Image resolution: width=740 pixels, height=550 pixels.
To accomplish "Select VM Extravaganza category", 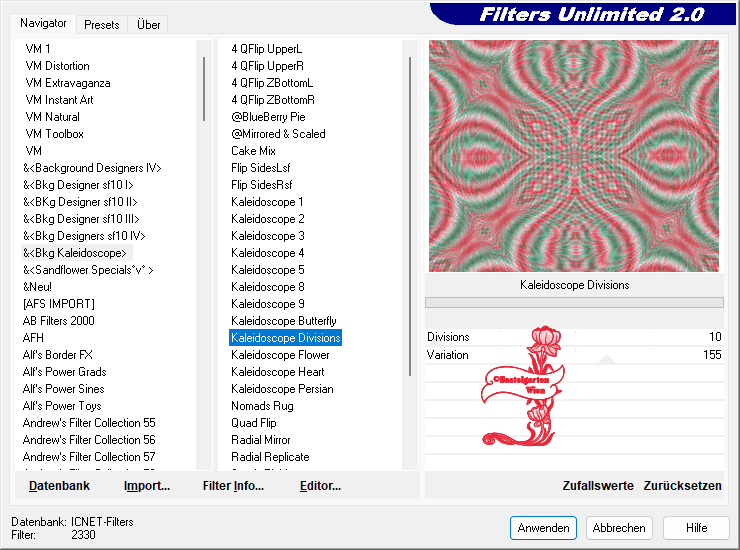I will point(67,83).
